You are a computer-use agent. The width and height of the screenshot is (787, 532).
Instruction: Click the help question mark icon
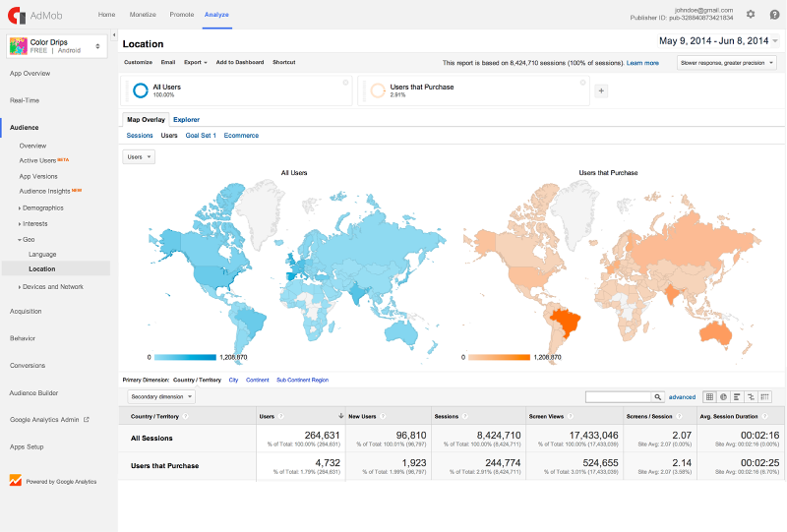774,14
